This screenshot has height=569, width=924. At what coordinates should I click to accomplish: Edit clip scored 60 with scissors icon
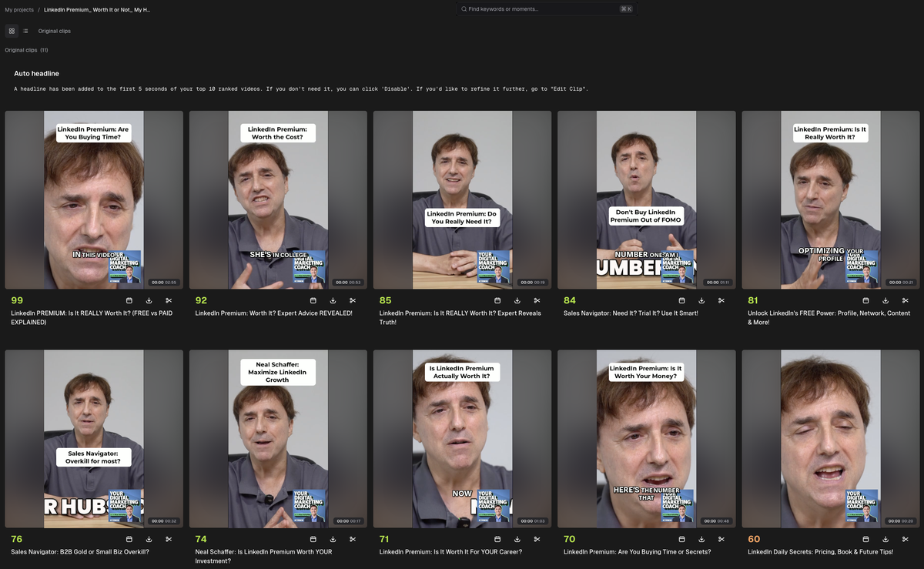906,539
